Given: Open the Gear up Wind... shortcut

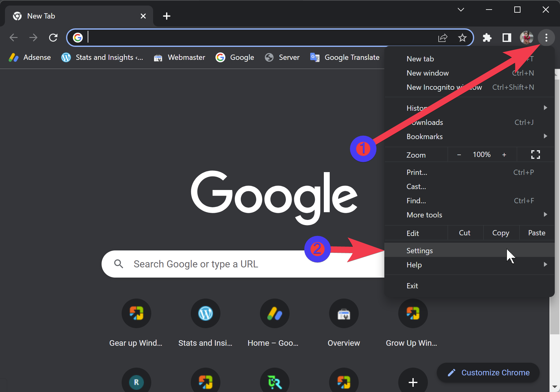Looking at the screenshot, I should [x=136, y=323].
